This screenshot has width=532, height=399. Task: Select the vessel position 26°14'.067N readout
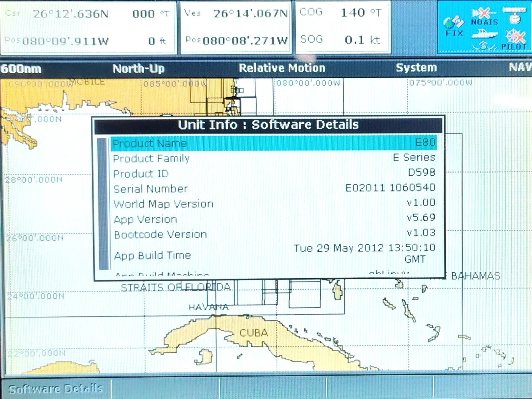point(251,13)
